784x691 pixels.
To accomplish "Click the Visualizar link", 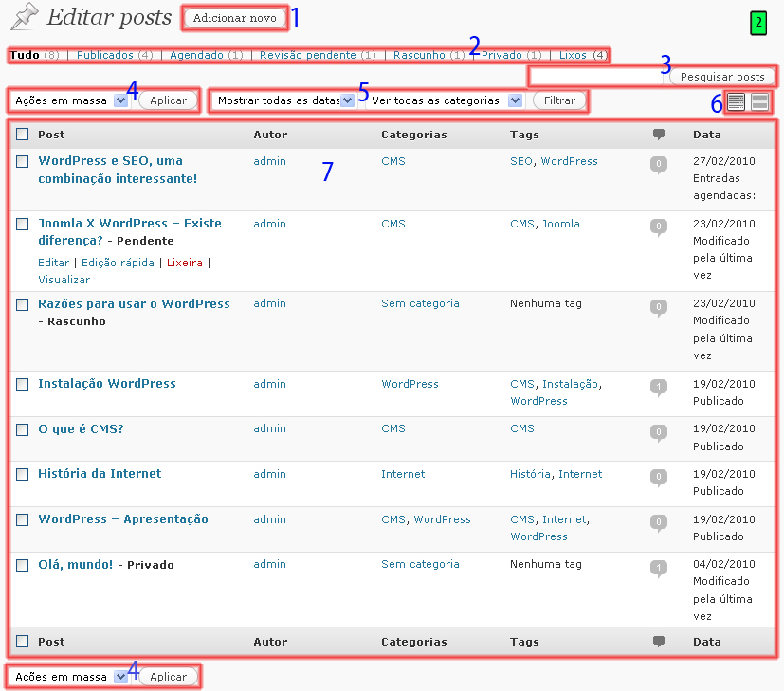I will tap(64, 280).
